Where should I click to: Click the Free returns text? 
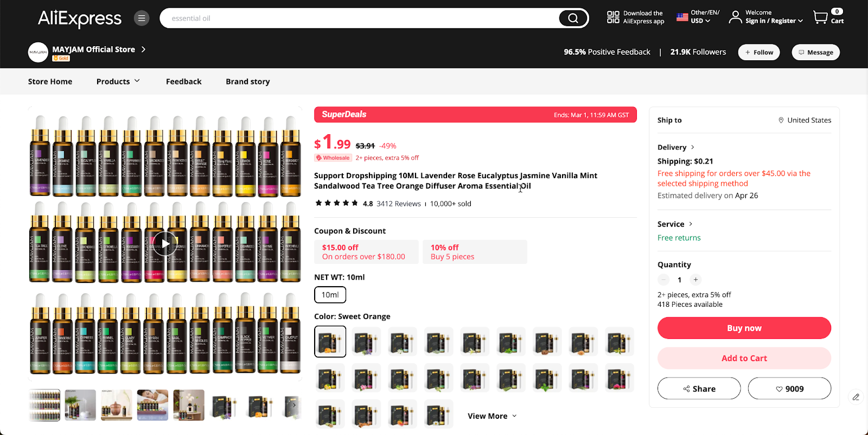(679, 238)
